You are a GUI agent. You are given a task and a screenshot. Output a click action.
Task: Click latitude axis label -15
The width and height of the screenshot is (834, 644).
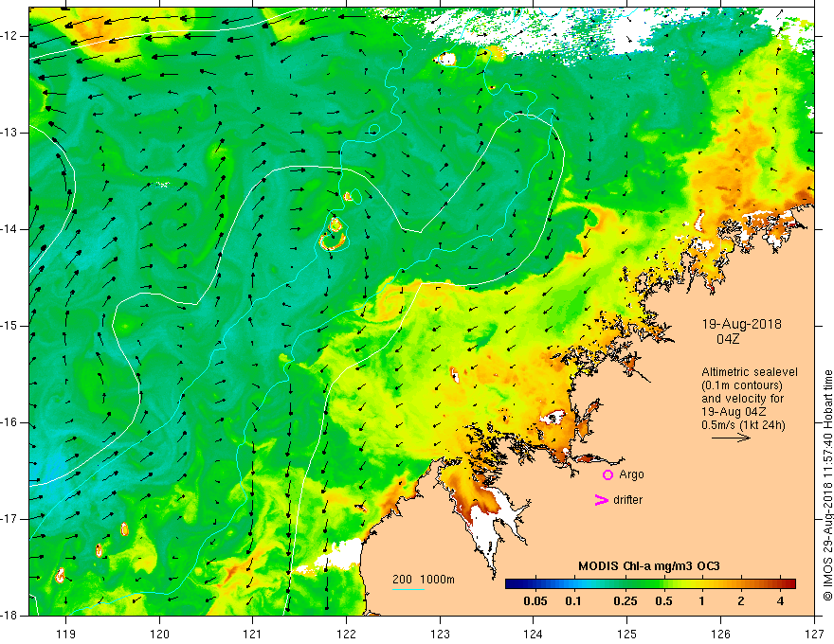point(9,326)
